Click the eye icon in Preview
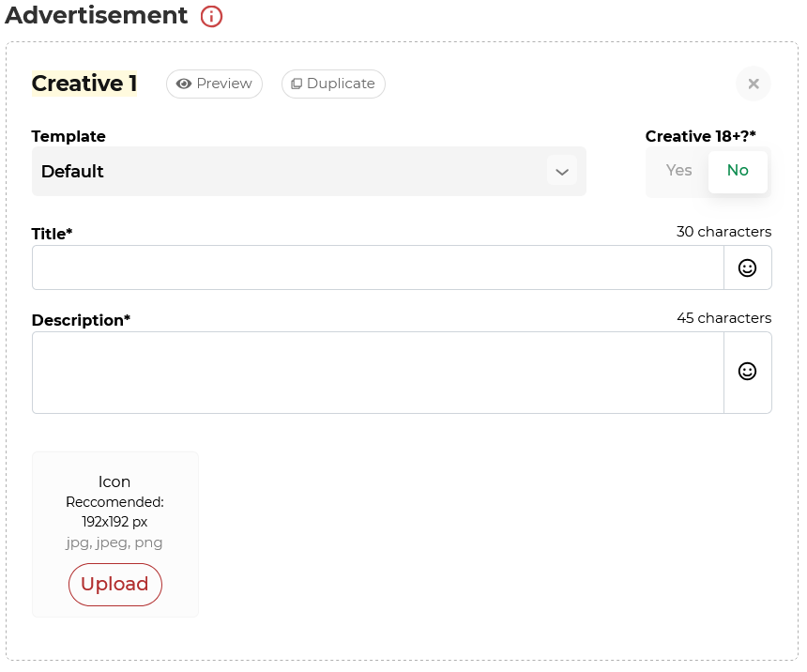 click(x=184, y=84)
